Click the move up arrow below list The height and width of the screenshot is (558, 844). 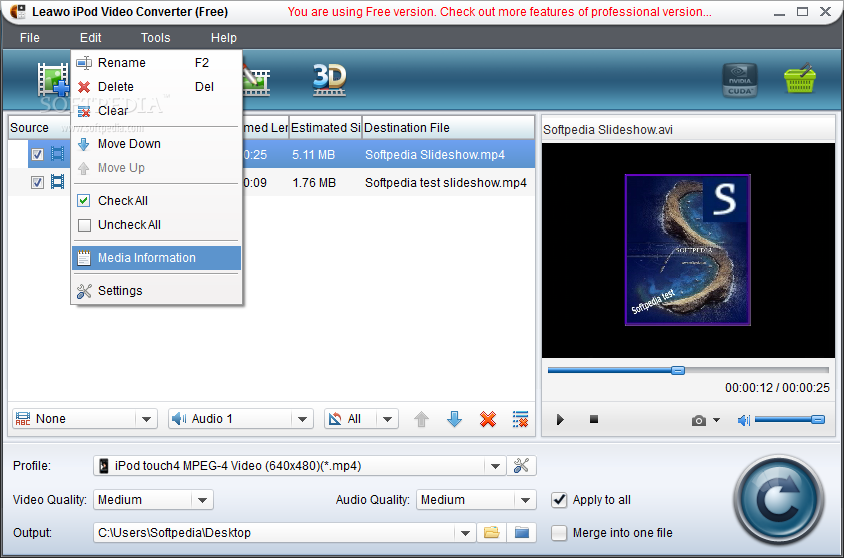click(421, 419)
